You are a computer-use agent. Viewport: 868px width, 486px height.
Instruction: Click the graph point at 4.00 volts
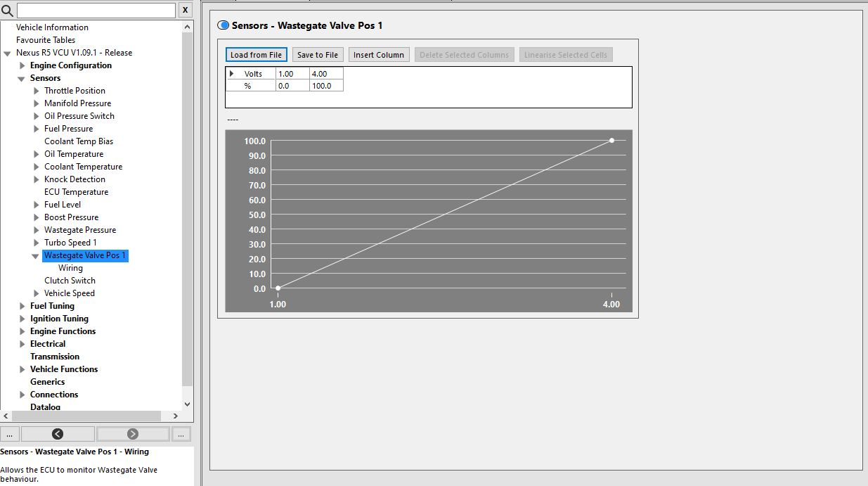coord(612,141)
